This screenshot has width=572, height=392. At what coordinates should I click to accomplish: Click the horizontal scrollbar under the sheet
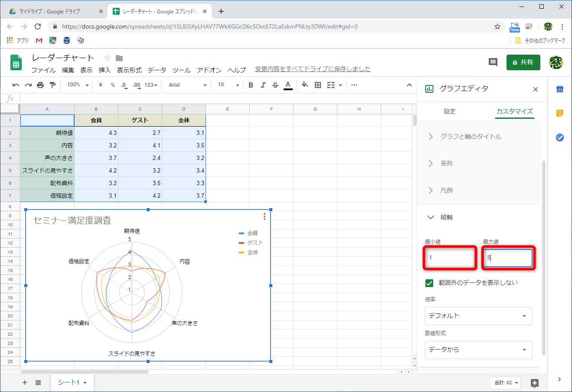(x=85, y=372)
